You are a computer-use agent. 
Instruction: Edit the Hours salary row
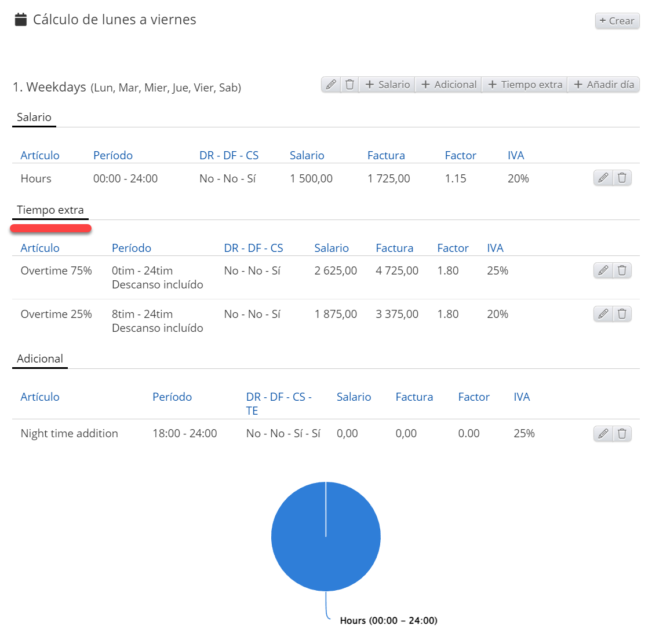pyautogui.click(x=603, y=178)
